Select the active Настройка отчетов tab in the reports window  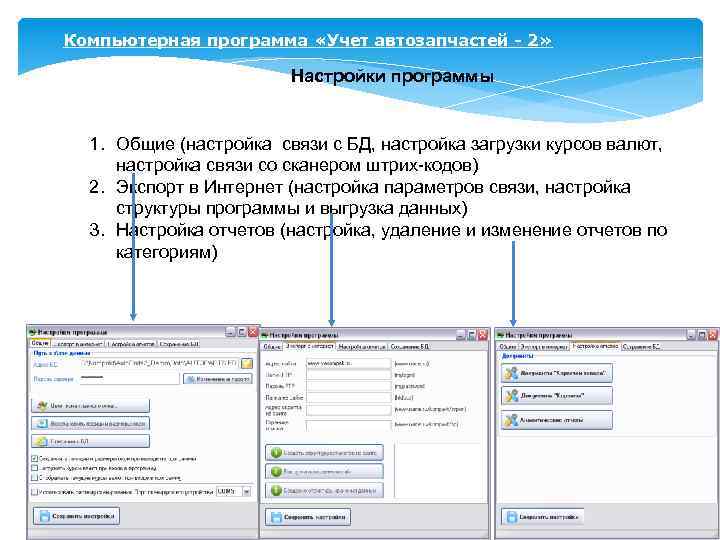coord(596,346)
